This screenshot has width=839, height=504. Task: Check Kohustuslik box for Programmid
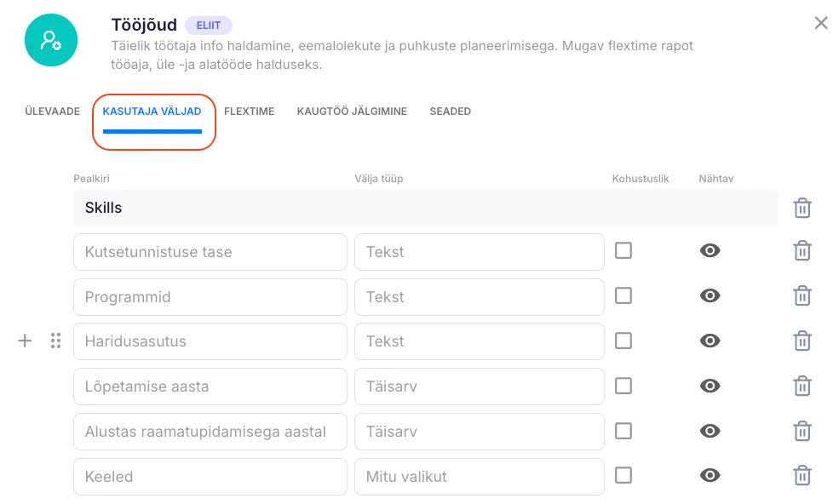pos(624,295)
